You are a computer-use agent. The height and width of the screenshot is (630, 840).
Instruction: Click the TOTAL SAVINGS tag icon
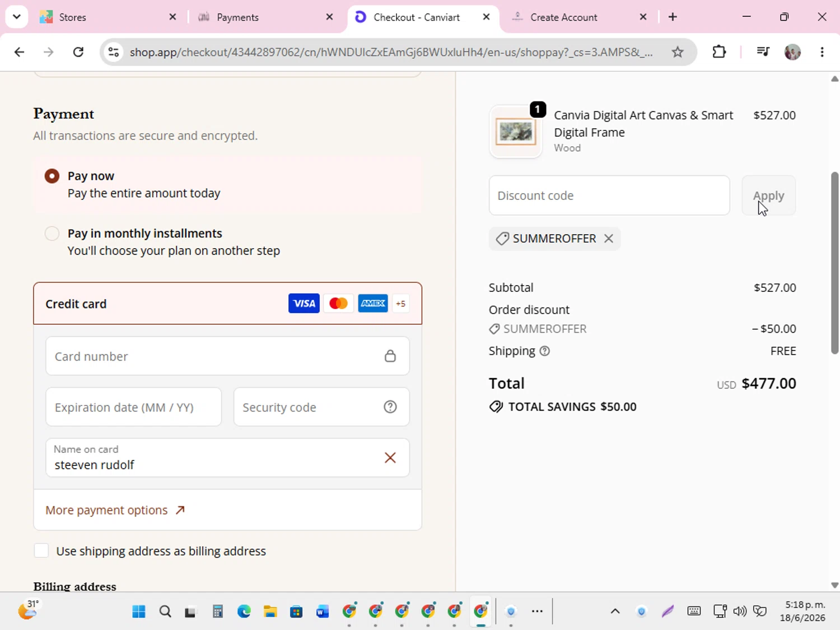[496, 407]
